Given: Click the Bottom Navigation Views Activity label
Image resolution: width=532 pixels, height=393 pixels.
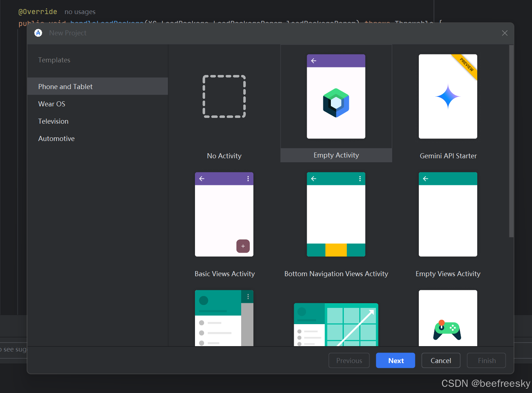Looking at the screenshot, I should point(336,274).
